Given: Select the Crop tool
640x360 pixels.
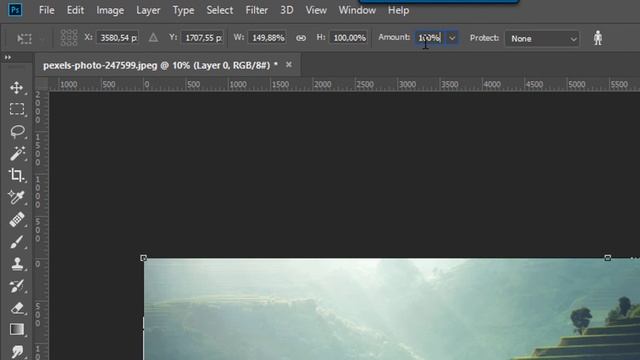Looking at the screenshot, I should pos(17,176).
